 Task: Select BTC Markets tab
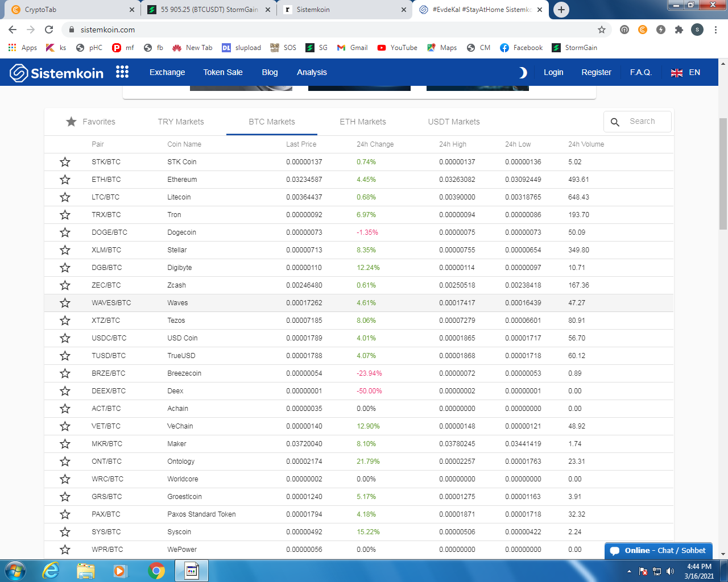[x=272, y=122]
